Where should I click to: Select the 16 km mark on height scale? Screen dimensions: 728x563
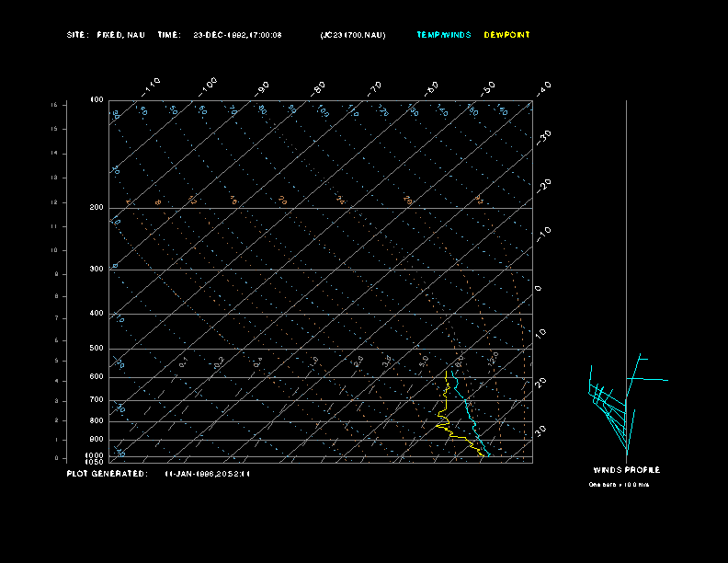click(x=55, y=105)
